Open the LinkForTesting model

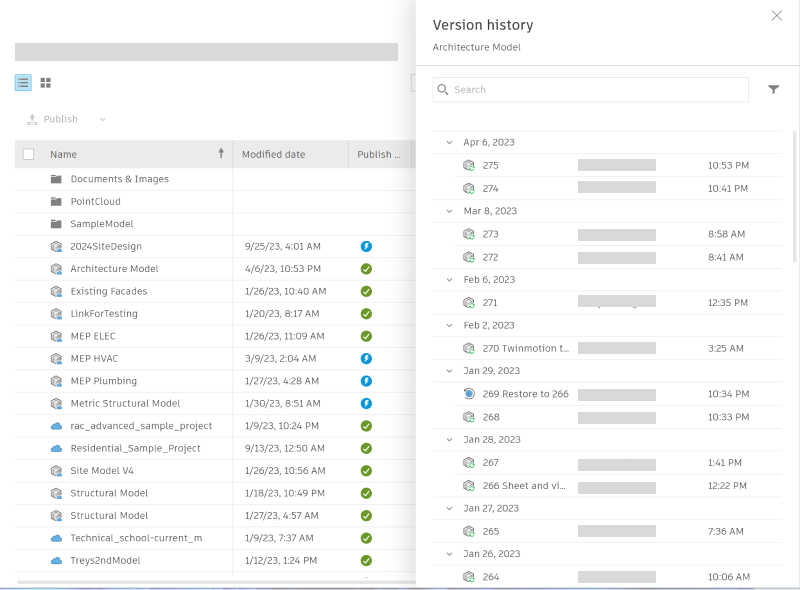104,314
